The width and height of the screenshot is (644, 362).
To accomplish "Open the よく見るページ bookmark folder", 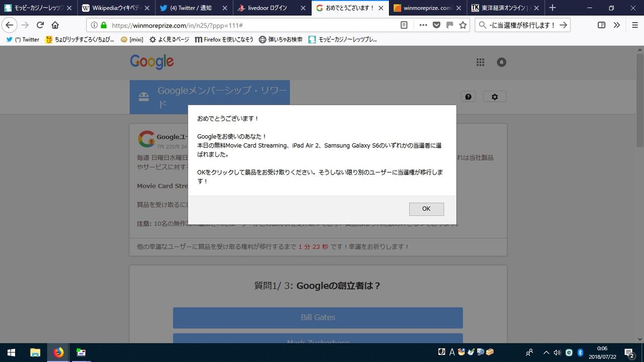I will coord(169,39).
